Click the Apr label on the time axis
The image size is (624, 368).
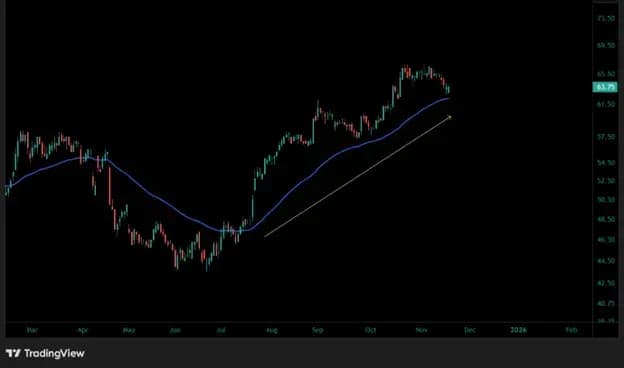pyautogui.click(x=82, y=330)
